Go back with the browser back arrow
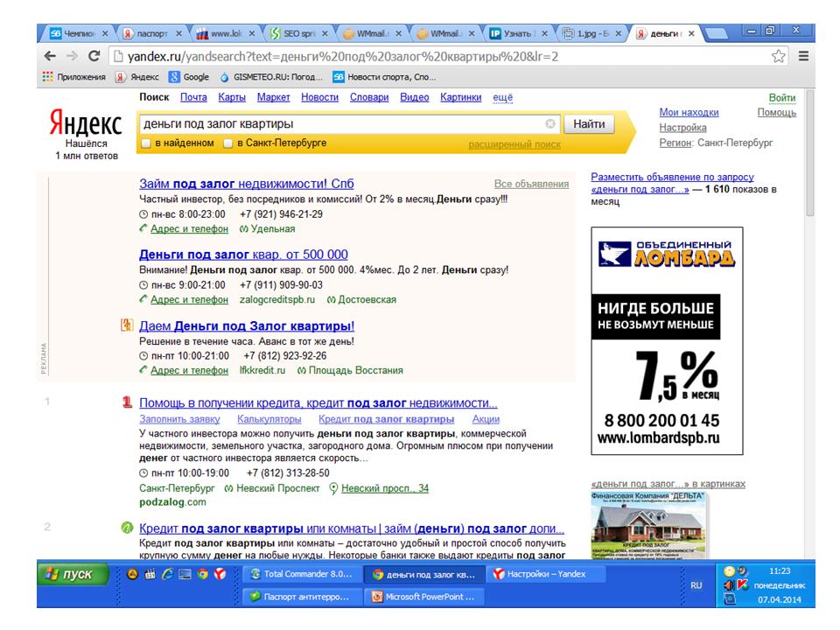This screenshot has width=840, height=630. point(50,56)
